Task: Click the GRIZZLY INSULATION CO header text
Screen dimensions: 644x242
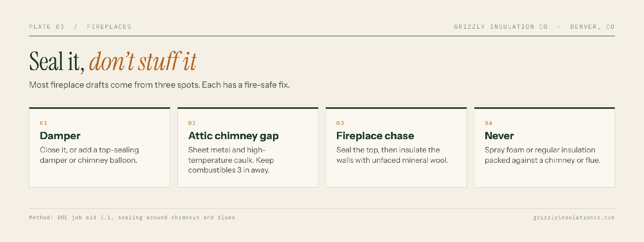Action: click(501, 27)
